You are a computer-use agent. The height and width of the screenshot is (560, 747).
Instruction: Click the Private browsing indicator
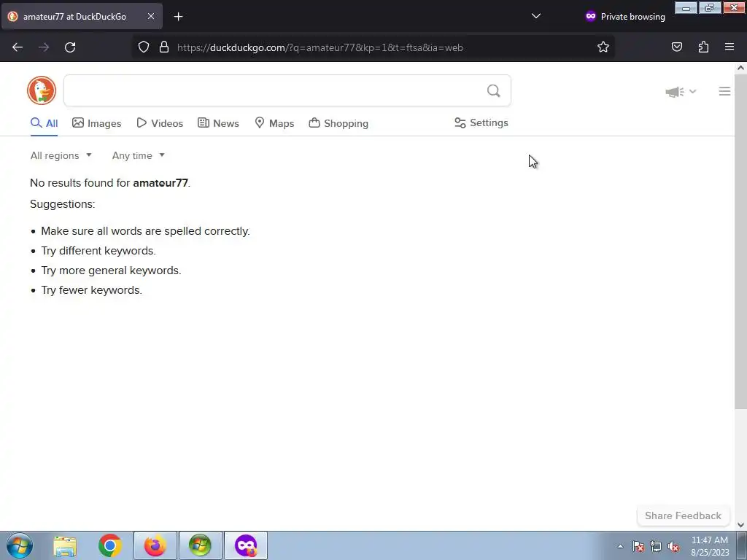coord(625,17)
